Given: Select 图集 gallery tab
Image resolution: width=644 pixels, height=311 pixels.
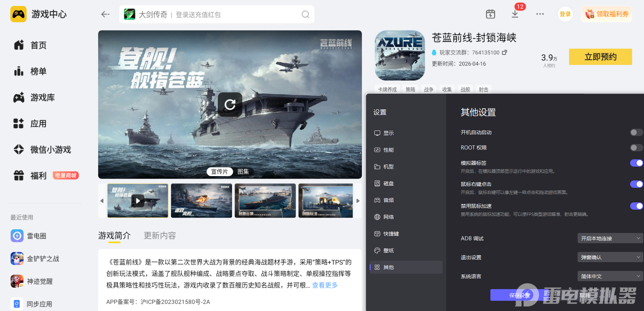Looking at the screenshot, I should [x=243, y=171].
